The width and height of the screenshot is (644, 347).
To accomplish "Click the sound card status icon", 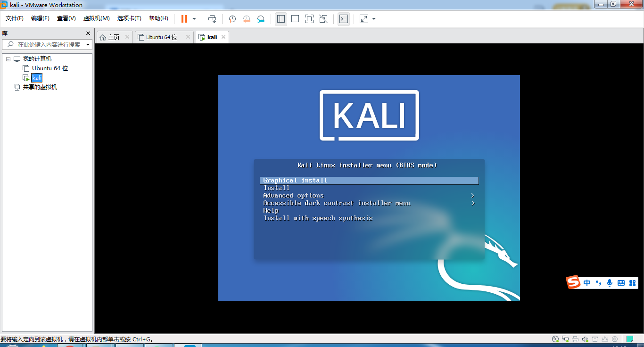I will coord(585,339).
